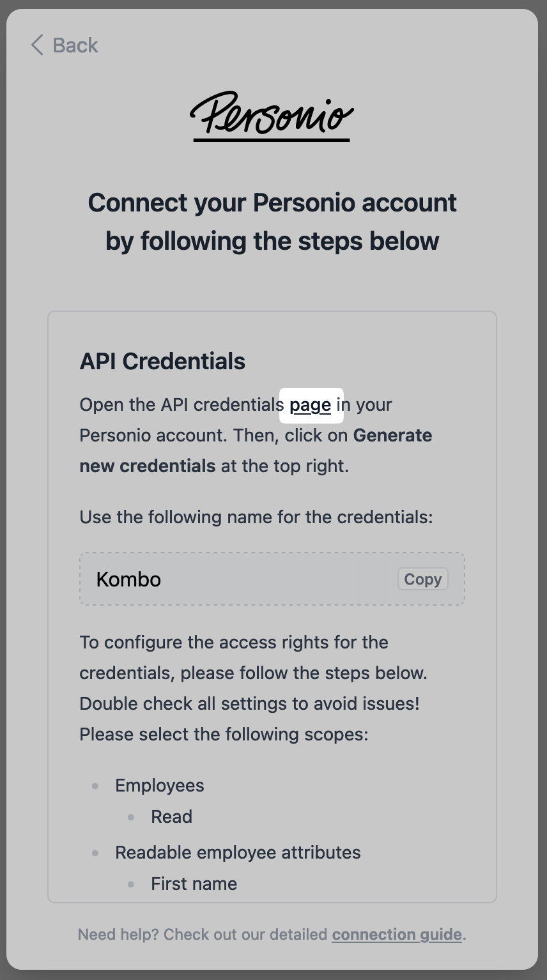Click the Use the following name instruction
Screen dimensions: 547x980
[256, 517]
